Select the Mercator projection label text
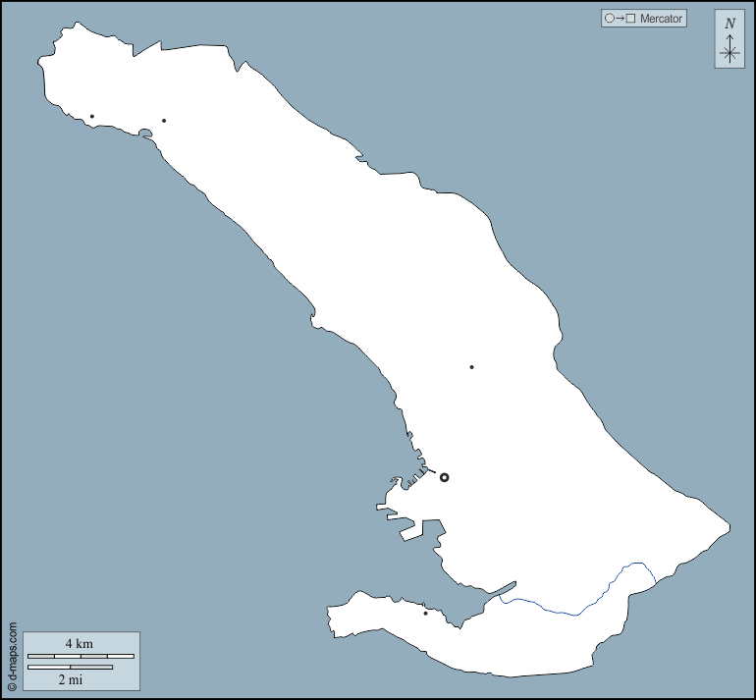 point(661,19)
